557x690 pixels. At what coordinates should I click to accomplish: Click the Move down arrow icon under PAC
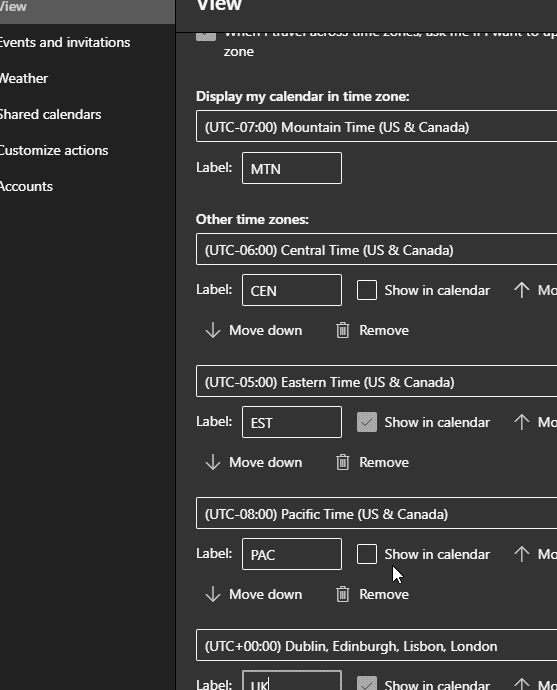coord(213,594)
